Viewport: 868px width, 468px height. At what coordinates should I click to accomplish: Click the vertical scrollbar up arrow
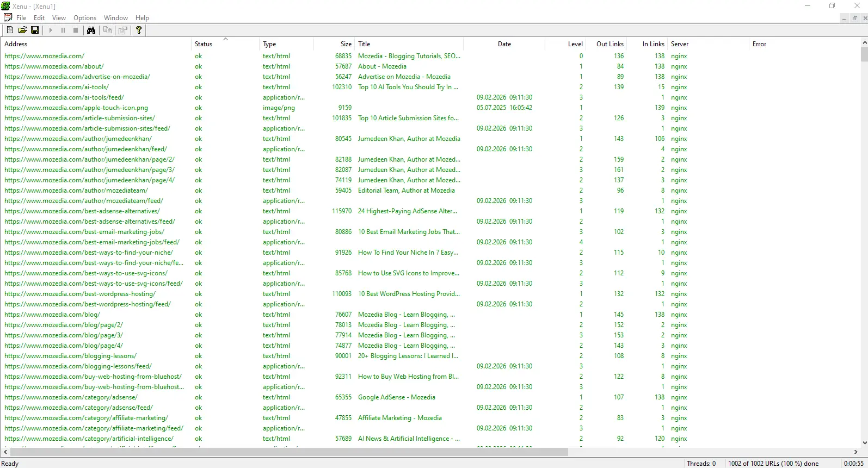click(864, 42)
